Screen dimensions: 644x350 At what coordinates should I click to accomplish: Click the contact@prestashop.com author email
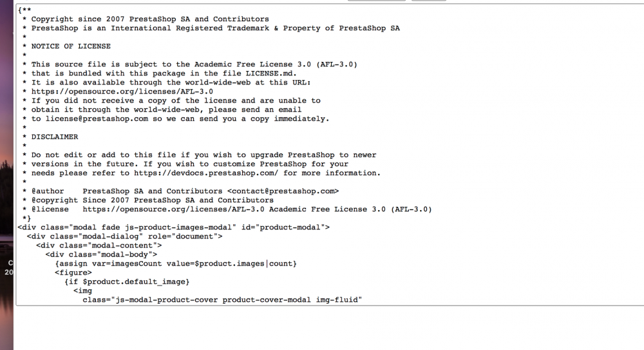[283, 191]
